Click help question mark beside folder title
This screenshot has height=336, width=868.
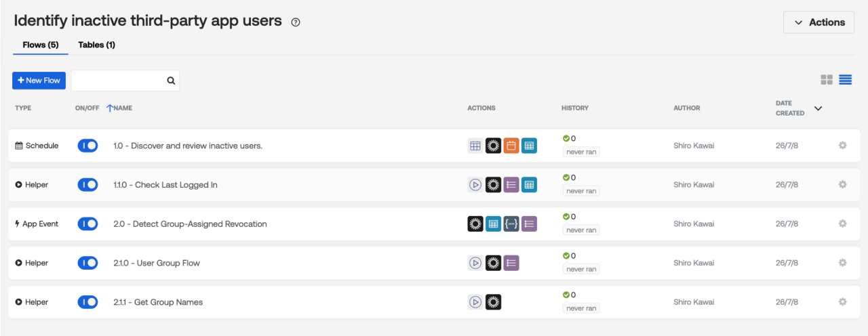point(296,22)
